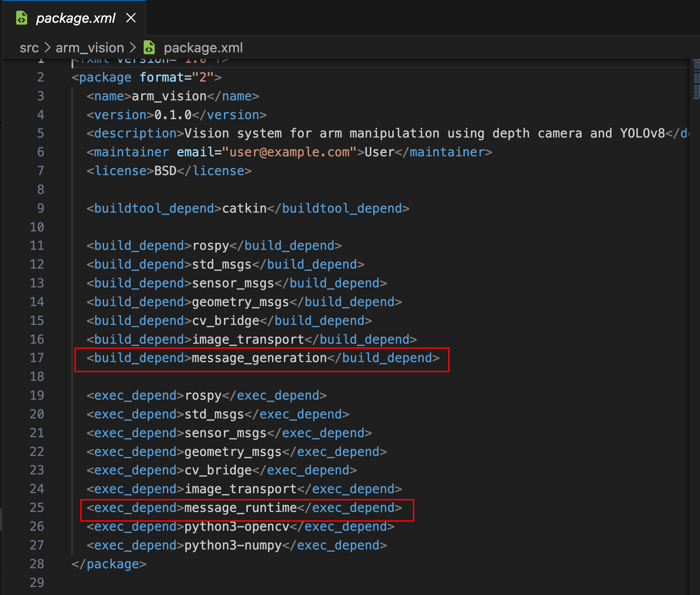Select the package.xml tab title
This screenshot has height=595, width=700.
76,18
